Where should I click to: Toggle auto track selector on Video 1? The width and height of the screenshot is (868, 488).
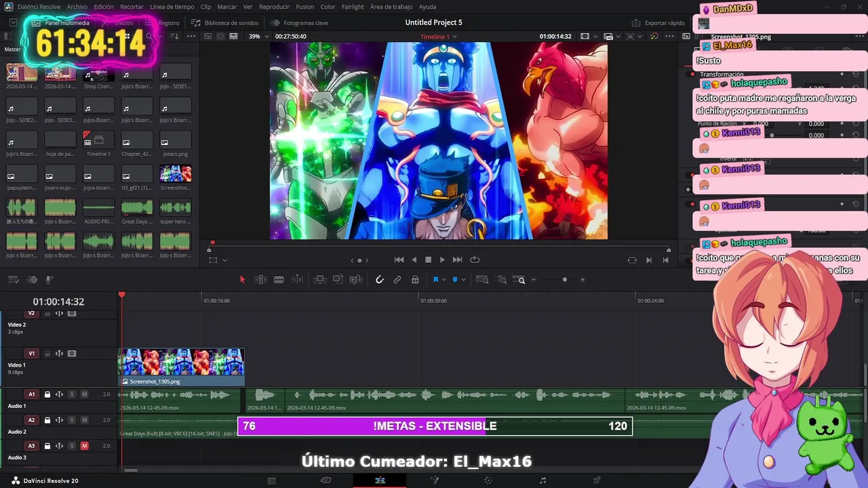pos(59,354)
